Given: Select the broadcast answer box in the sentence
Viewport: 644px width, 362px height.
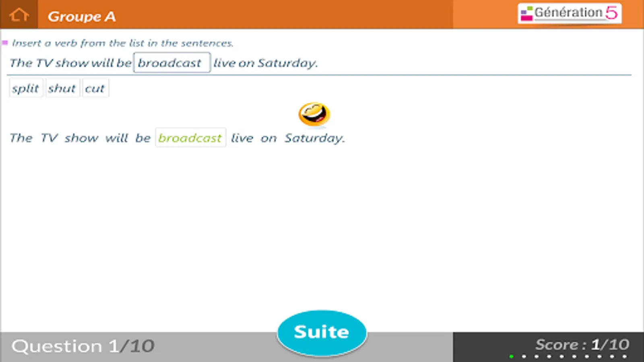Looking at the screenshot, I should (x=172, y=63).
